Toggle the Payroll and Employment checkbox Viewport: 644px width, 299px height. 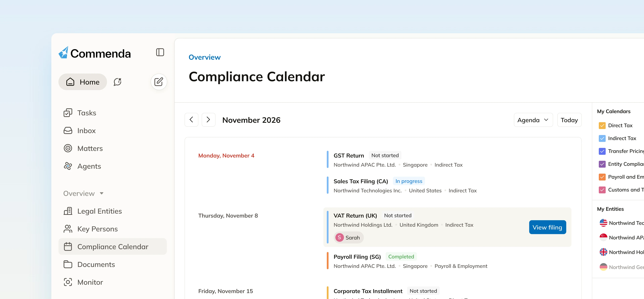tap(602, 177)
